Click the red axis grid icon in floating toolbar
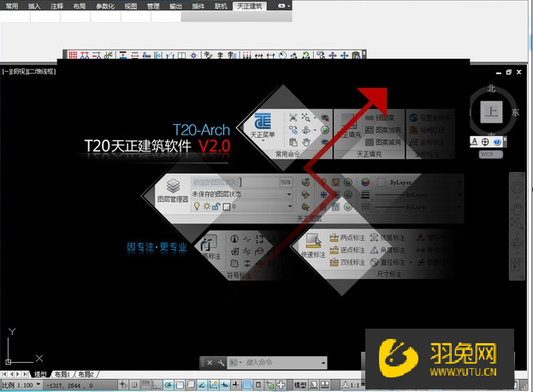Image resolution: width=533 pixels, height=392 pixels. 73,55
